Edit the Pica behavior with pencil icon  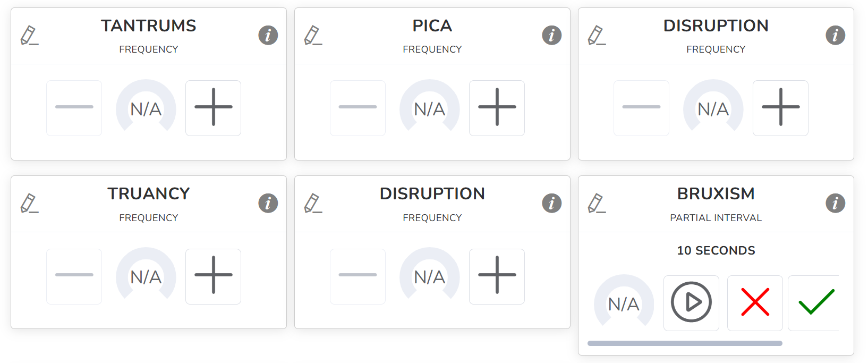click(x=313, y=36)
